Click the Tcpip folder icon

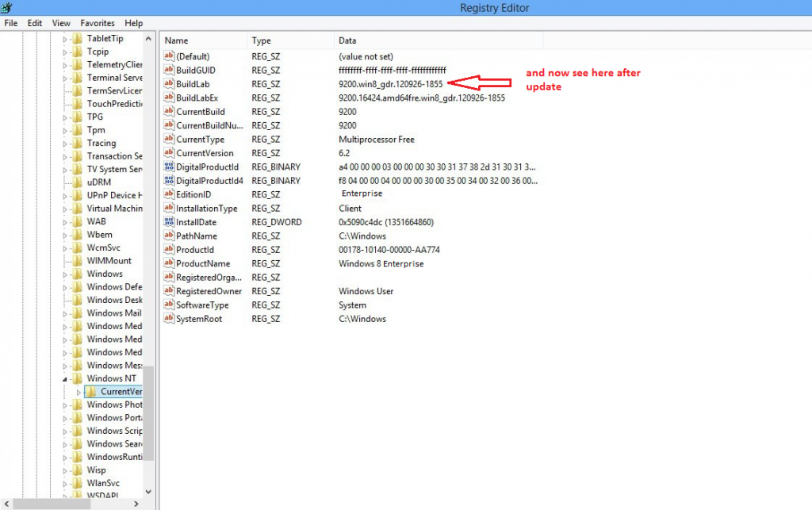click(x=77, y=52)
